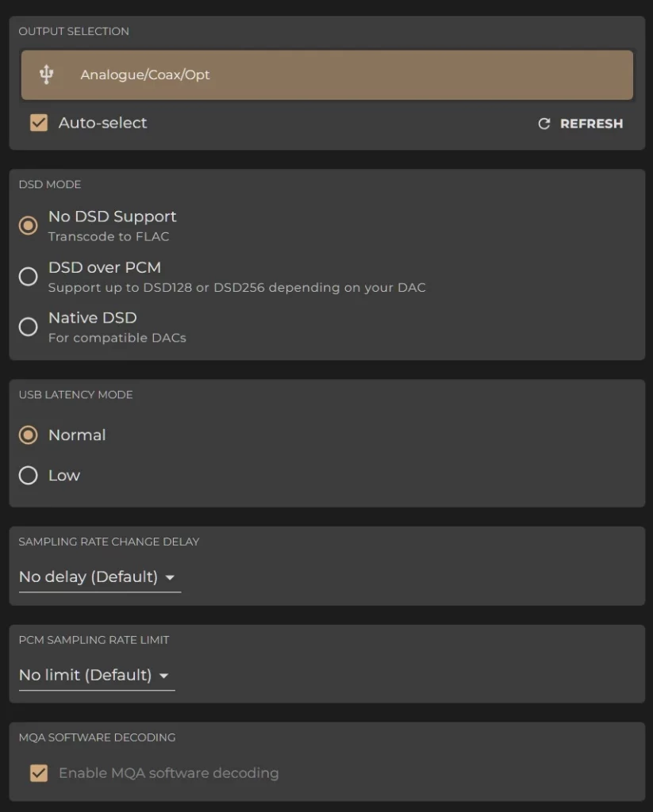Select No DSD Support radio option

28,225
